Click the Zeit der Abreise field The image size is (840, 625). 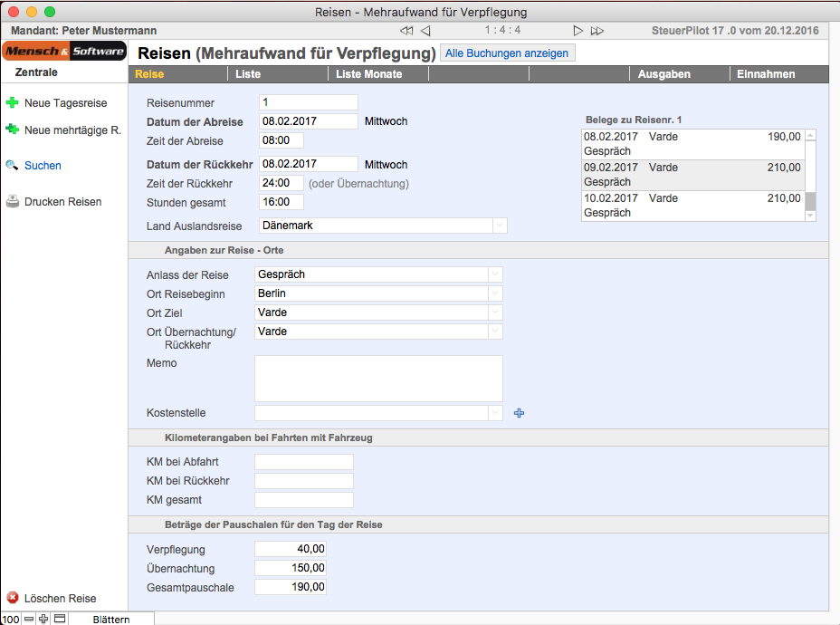(282, 140)
